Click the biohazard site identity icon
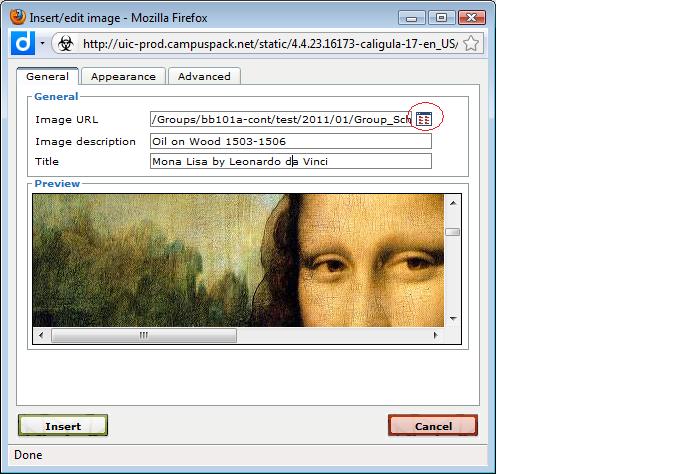This screenshot has width=695, height=474. pos(66,43)
